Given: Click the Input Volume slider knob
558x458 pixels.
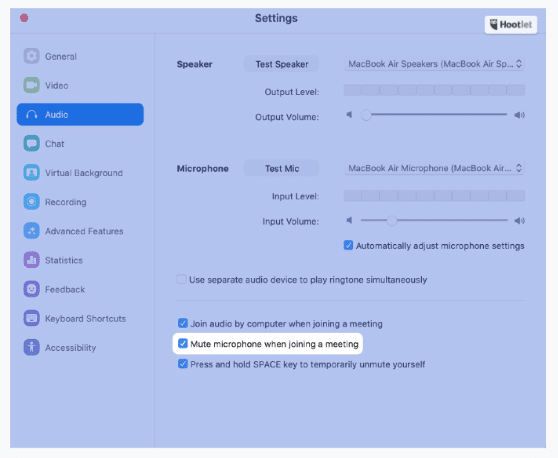Looking at the screenshot, I should click(x=392, y=221).
